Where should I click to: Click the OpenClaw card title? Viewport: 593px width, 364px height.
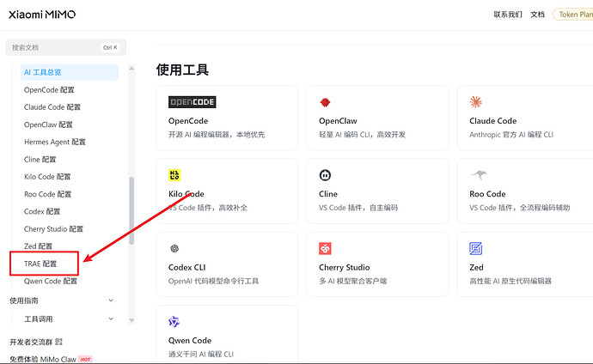tap(338, 121)
